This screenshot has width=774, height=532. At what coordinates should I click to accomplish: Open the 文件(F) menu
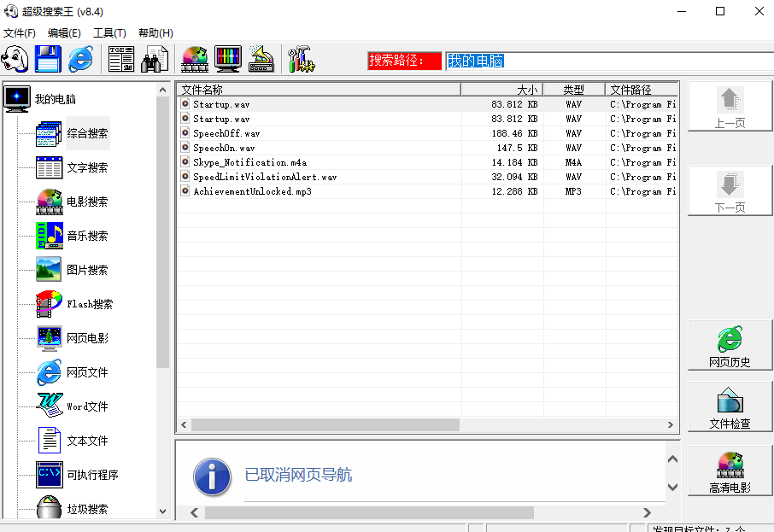[x=20, y=33]
